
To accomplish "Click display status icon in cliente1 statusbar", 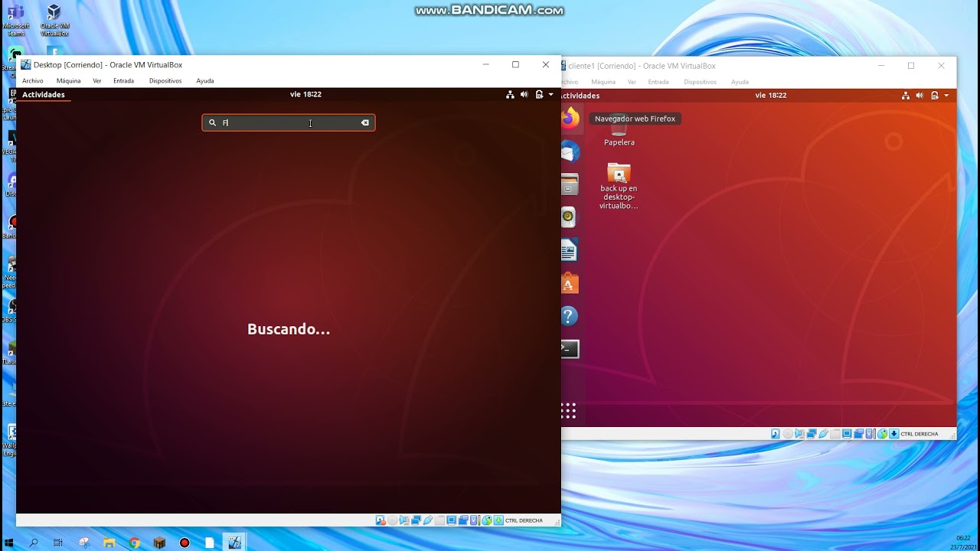I will click(x=847, y=434).
